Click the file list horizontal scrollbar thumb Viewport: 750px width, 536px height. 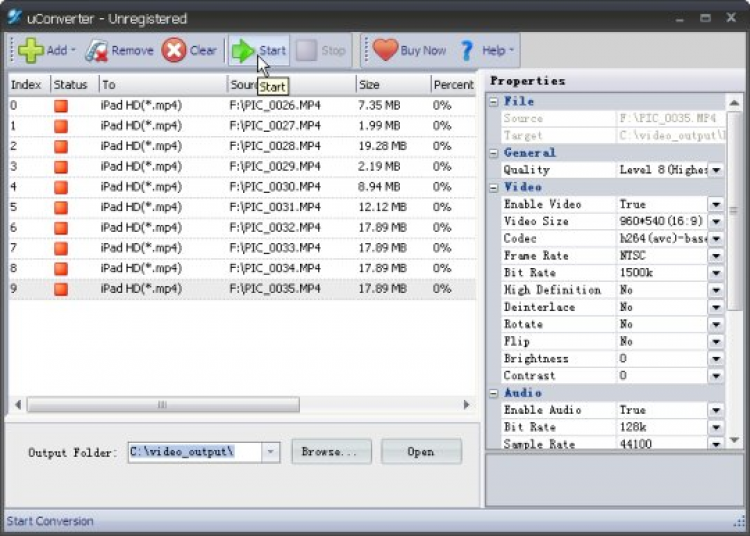tap(163, 405)
